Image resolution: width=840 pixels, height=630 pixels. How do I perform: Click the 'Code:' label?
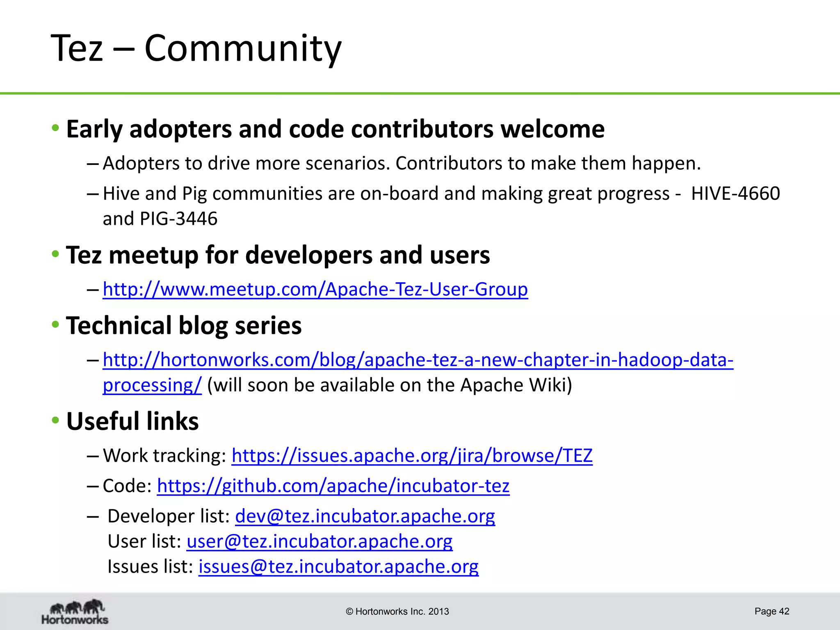[x=127, y=486]
